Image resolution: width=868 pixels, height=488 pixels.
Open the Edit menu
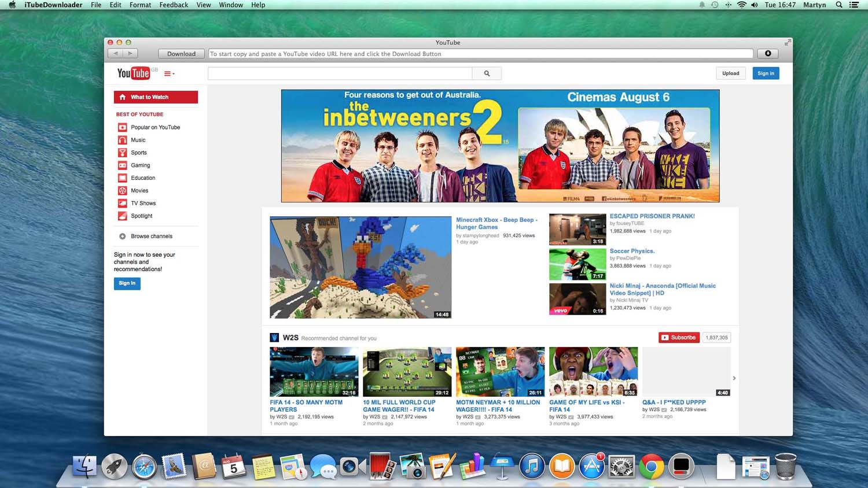[116, 5]
